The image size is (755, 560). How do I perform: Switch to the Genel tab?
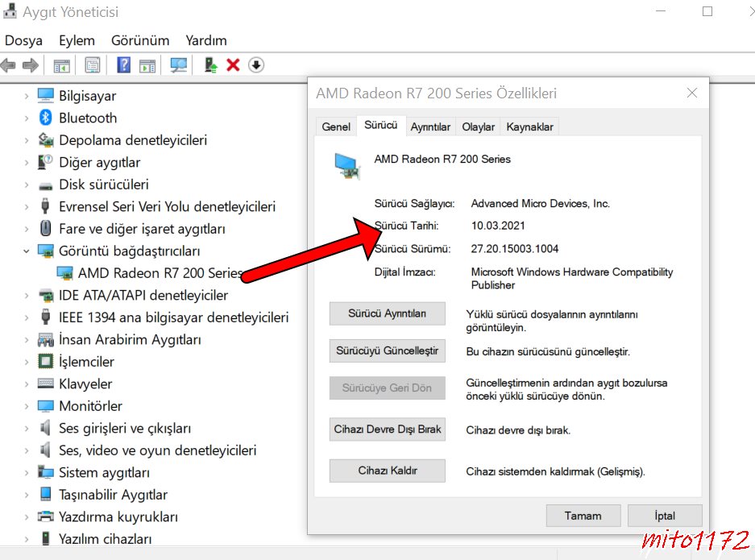[x=336, y=127]
